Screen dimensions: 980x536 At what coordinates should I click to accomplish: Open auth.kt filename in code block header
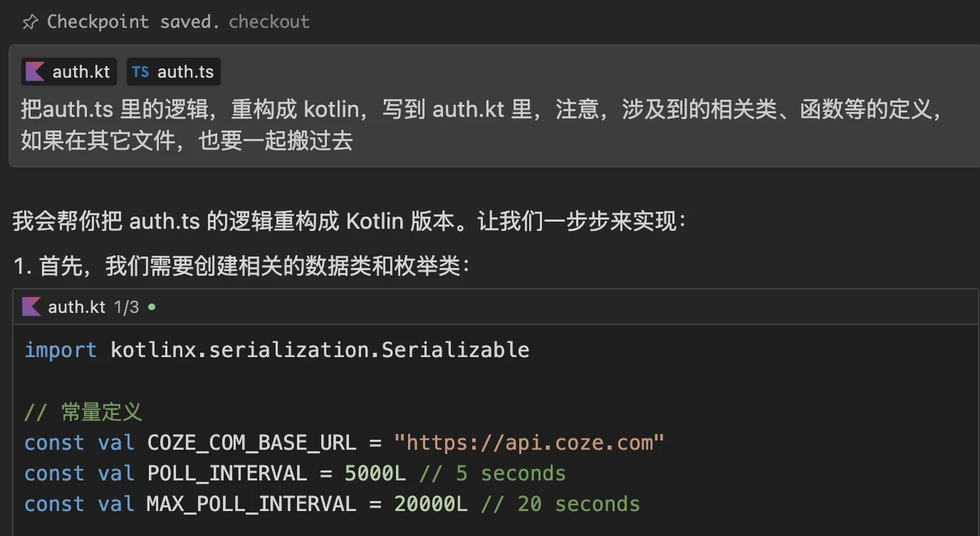76,307
